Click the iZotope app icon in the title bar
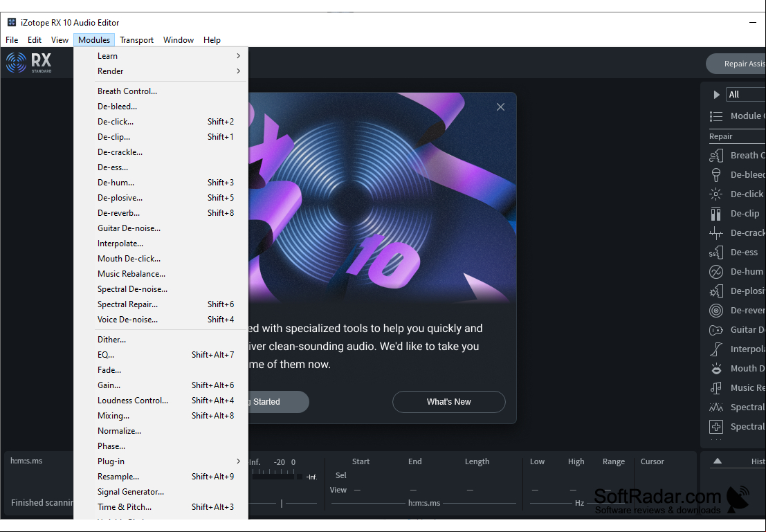Screen dimensions: 766x532 tap(12, 22)
